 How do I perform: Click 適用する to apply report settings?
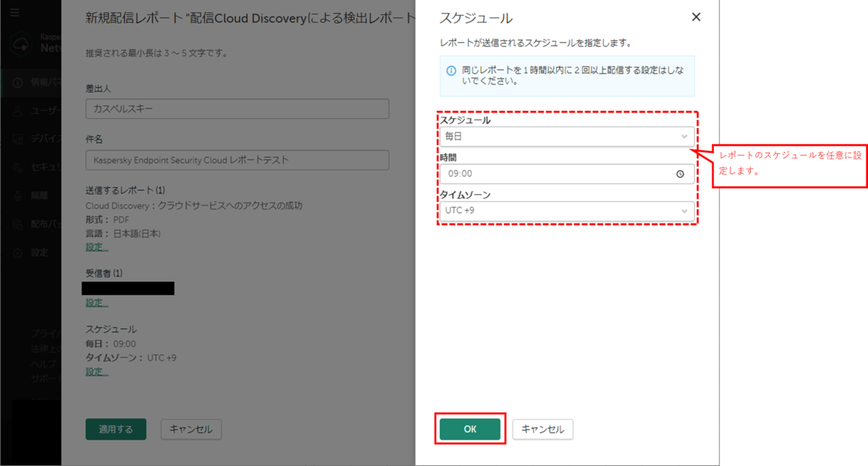coord(116,428)
